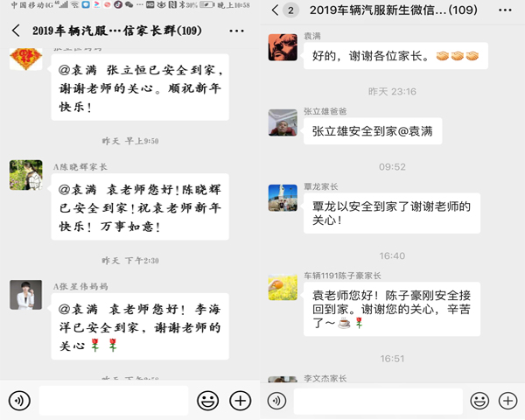Open emoji picker in right chat
This screenshot has height=420, width=525.
(479, 400)
